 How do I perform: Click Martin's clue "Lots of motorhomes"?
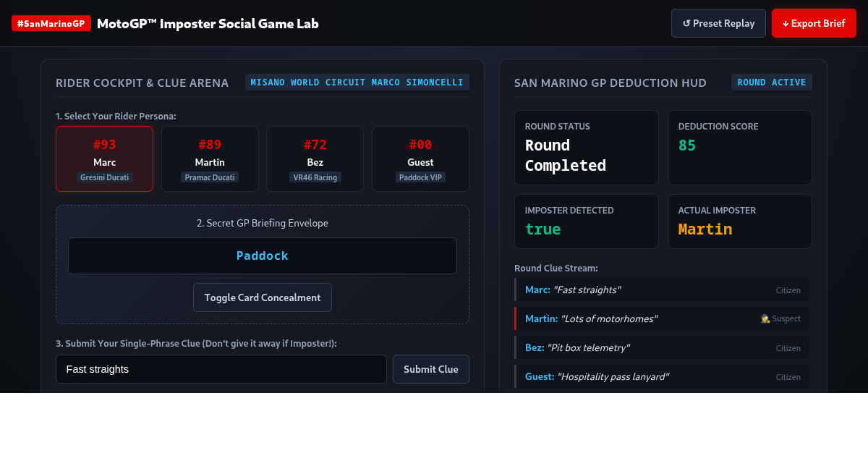[x=609, y=318]
